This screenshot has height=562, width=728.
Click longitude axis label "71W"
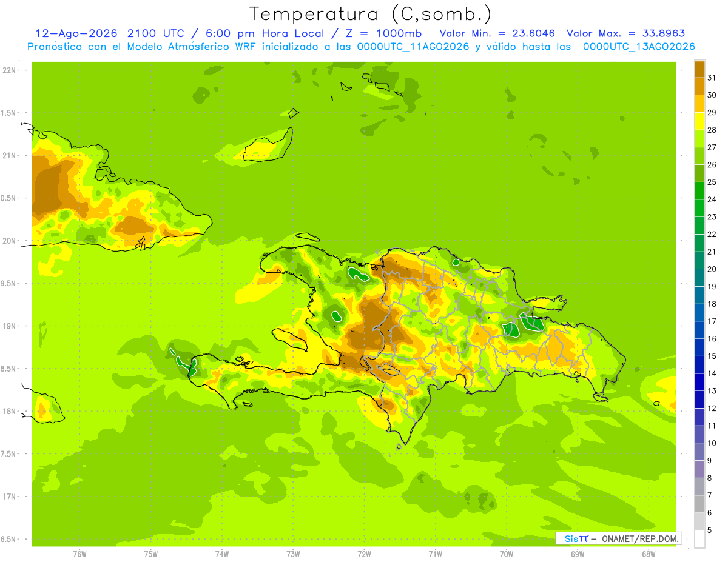435,554
